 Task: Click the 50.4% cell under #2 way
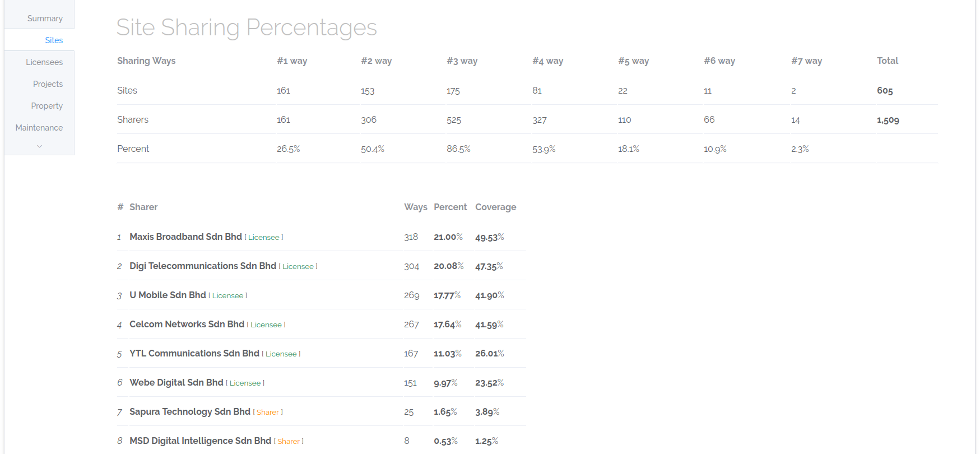click(373, 149)
